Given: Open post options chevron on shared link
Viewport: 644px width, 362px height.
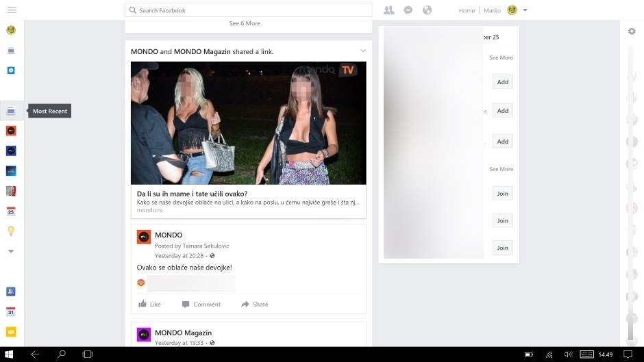Looking at the screenshot, I should [363, 51].
